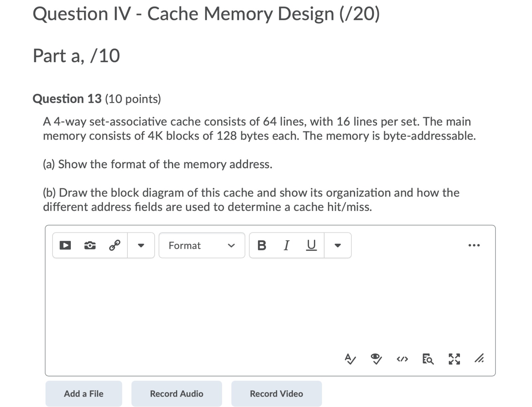The width and height of the screenshot is (532, 407).
Task: Toggle fullscreen editing mode
Action: click(x=454, y=359)
